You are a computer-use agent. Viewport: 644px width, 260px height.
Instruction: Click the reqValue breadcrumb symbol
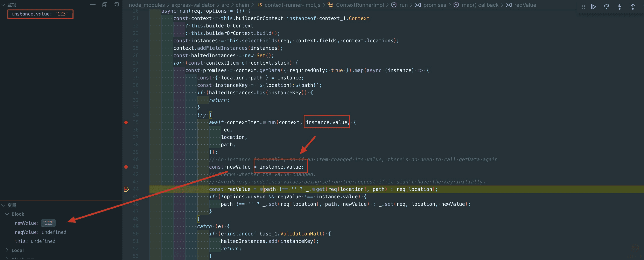[525, 5]
